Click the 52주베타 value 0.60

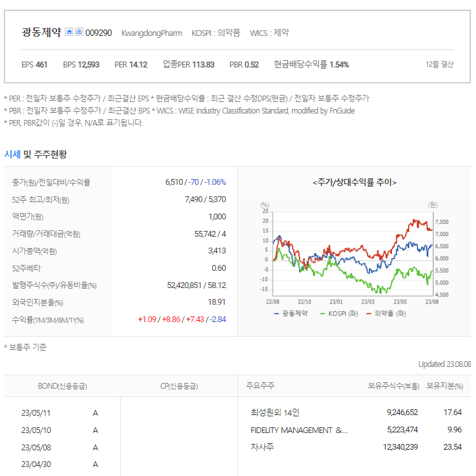pyautogui.click(x=219, y=268)
